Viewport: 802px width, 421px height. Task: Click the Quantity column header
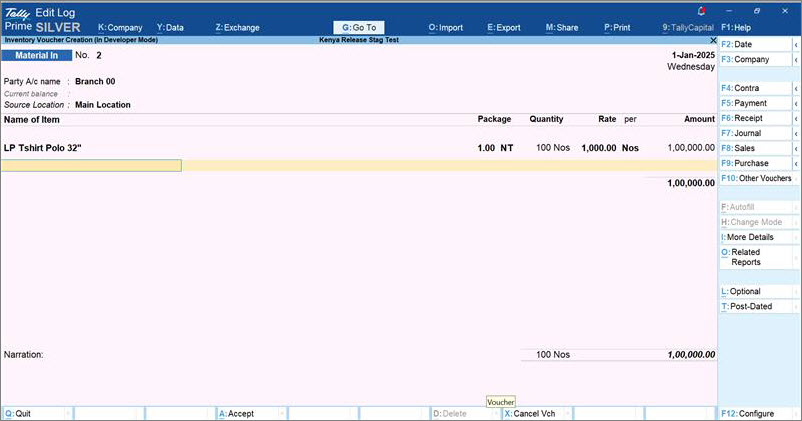click(546, 119)
